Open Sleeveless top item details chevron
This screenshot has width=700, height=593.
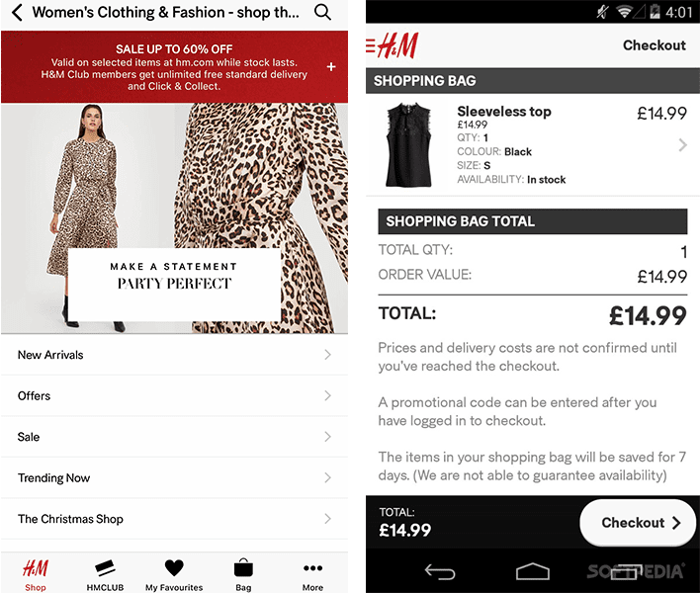point(682,145)
